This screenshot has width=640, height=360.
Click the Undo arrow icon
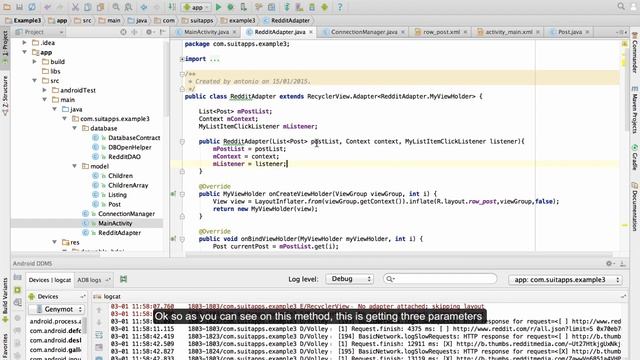(48, 7)
